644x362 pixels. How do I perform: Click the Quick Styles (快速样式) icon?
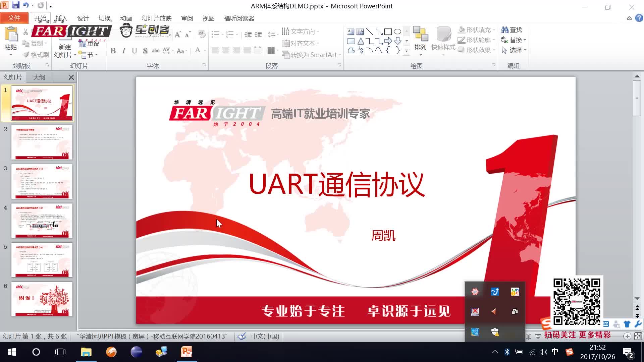(x=443, y=40)
